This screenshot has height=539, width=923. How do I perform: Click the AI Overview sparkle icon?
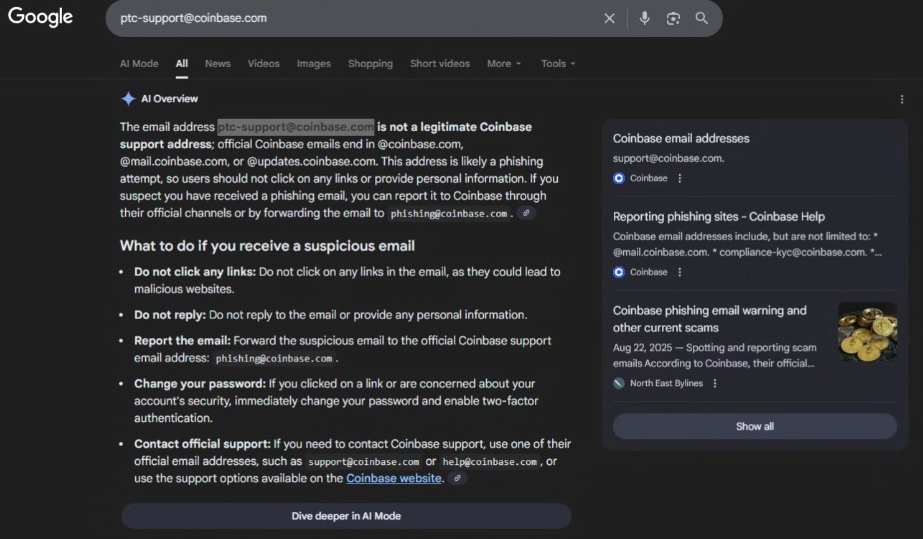[128, 99]
